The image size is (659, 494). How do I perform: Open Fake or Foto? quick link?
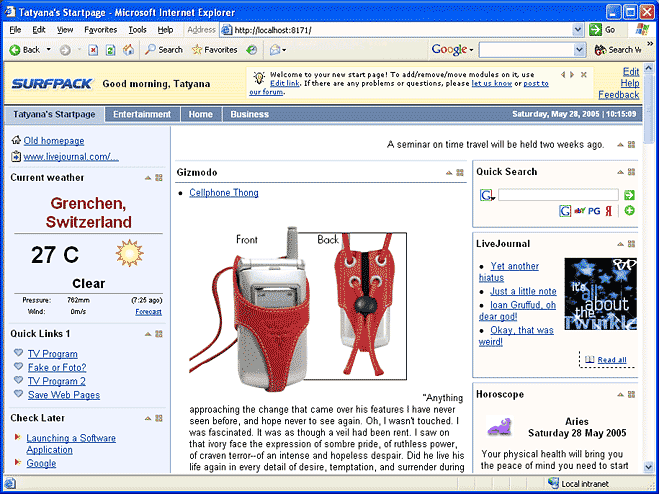click(57, 367)
